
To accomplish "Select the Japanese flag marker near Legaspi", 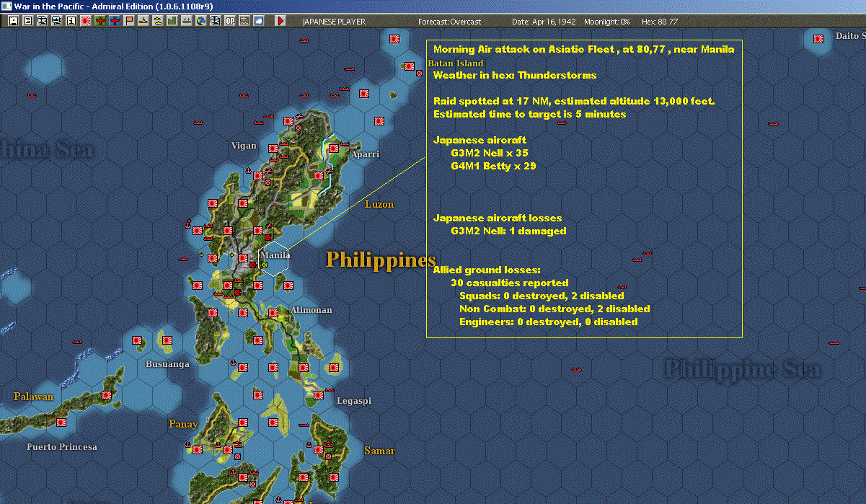I will (x=317, y=394).
